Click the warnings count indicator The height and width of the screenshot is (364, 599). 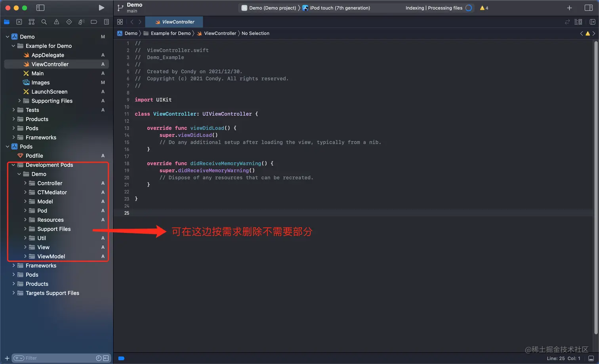484,8
